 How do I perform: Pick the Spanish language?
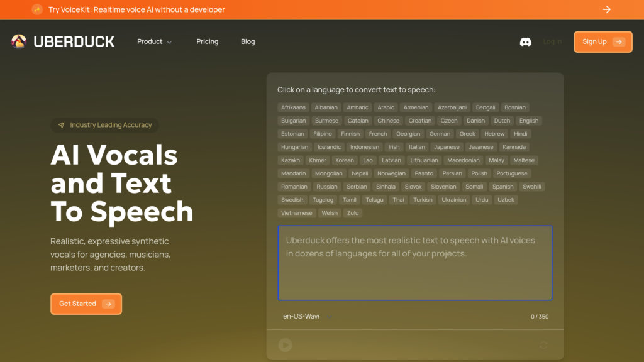(502, 186)
